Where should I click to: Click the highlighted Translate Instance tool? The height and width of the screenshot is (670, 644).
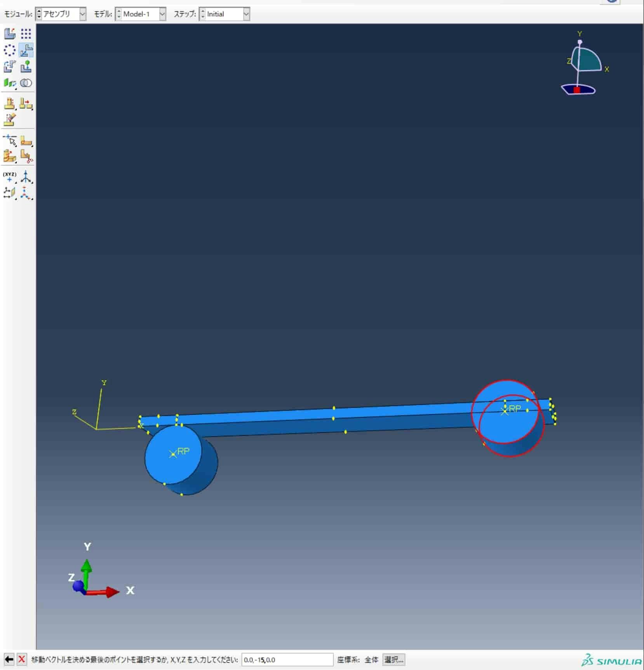26,50
